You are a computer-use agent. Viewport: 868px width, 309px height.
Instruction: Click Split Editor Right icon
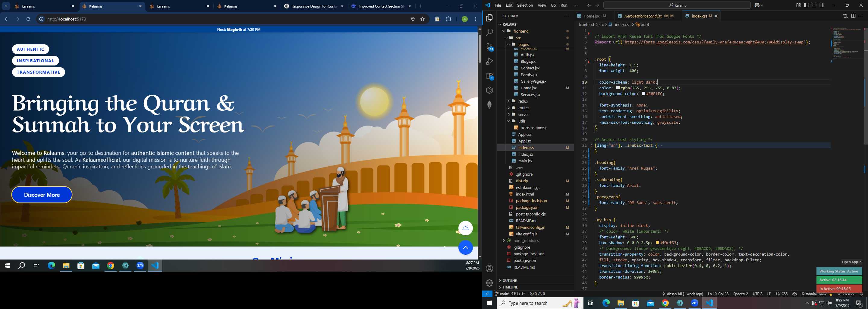click(x=853, y=16)
